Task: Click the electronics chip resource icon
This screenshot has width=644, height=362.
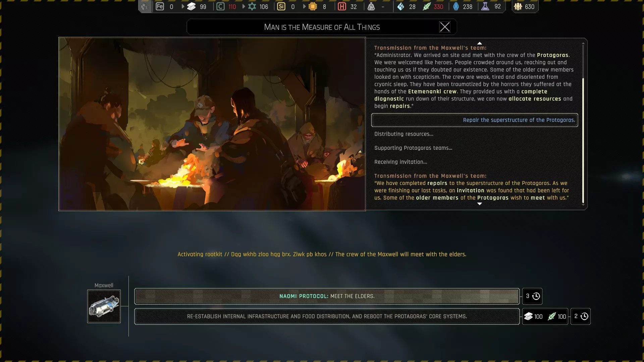Action: click(x=313, y=6)
